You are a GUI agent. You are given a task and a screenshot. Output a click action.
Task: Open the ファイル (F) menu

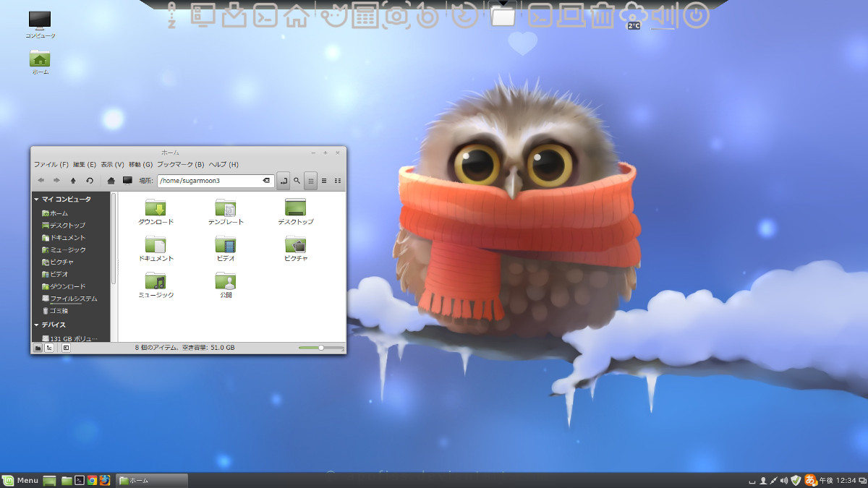51,165
